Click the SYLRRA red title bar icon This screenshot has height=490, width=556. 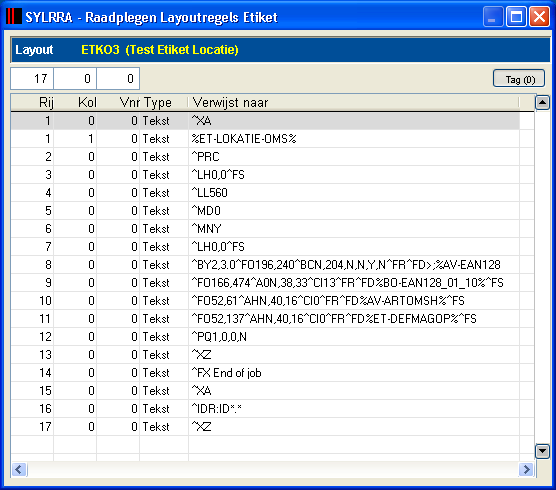click(14, 16)
